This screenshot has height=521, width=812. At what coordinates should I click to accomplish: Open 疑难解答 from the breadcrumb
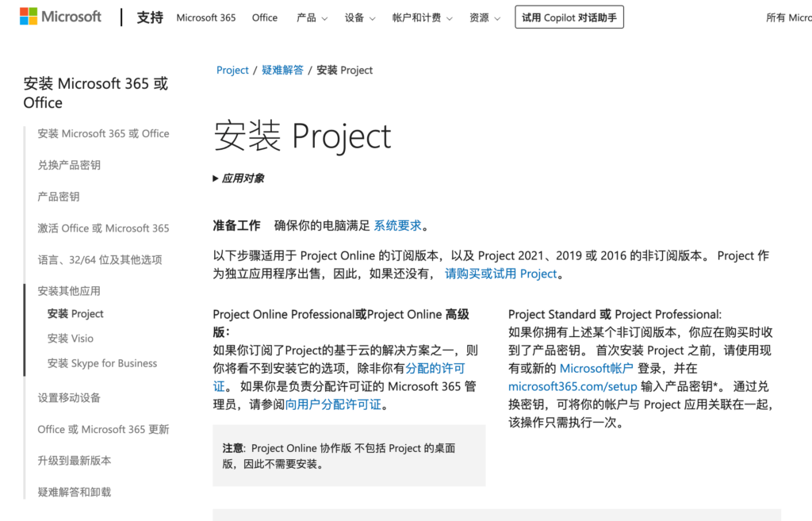click(x=282, y=70)
